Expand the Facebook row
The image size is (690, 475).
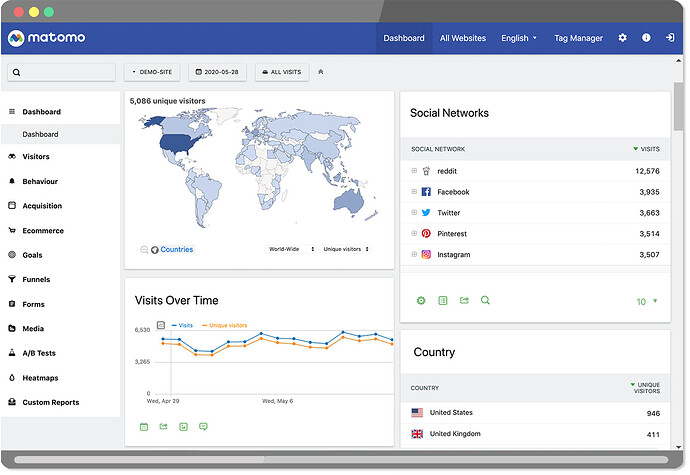pos(414,191)
